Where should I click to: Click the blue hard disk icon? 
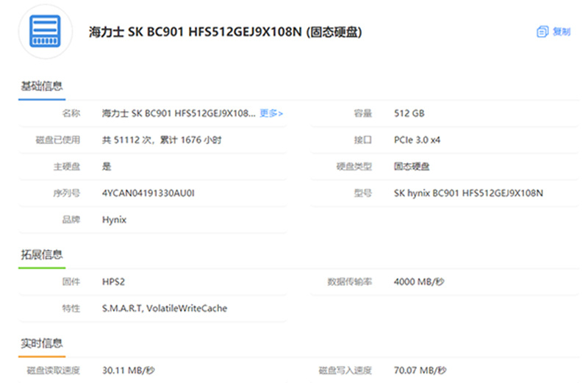pyautogui.click(x=45, y=31)
